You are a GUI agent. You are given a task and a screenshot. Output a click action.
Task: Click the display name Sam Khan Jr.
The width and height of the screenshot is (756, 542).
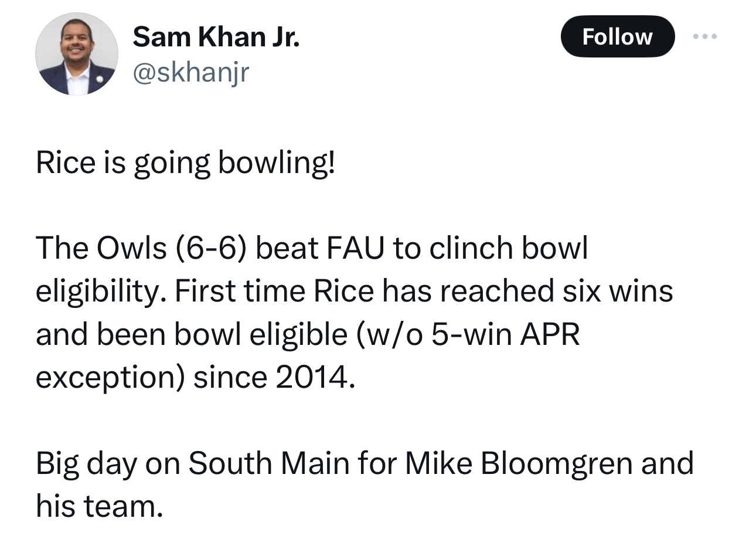pyautogui.click(x=216, y=38)
